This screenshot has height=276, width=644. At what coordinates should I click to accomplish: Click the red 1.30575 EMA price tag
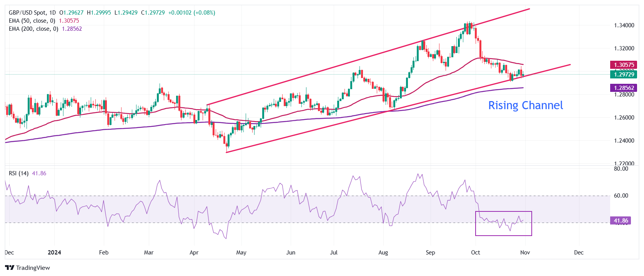[x=623, y=65]
